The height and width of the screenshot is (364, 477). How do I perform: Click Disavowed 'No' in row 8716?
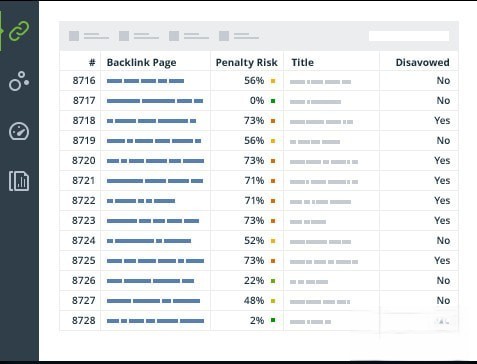click(443, 80)
